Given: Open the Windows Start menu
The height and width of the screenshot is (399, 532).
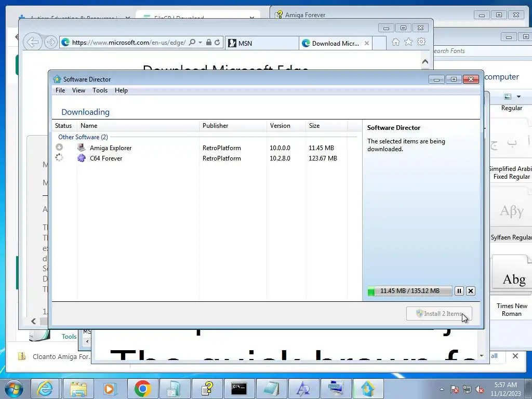Looking at the screenshot, I should [14, 389].
